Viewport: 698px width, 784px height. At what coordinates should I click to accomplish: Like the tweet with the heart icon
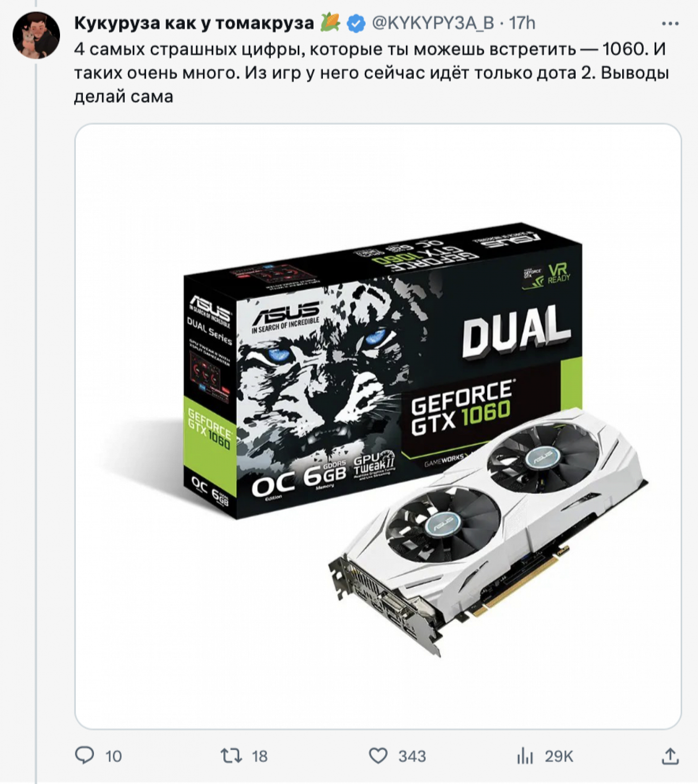click(378, 756)
